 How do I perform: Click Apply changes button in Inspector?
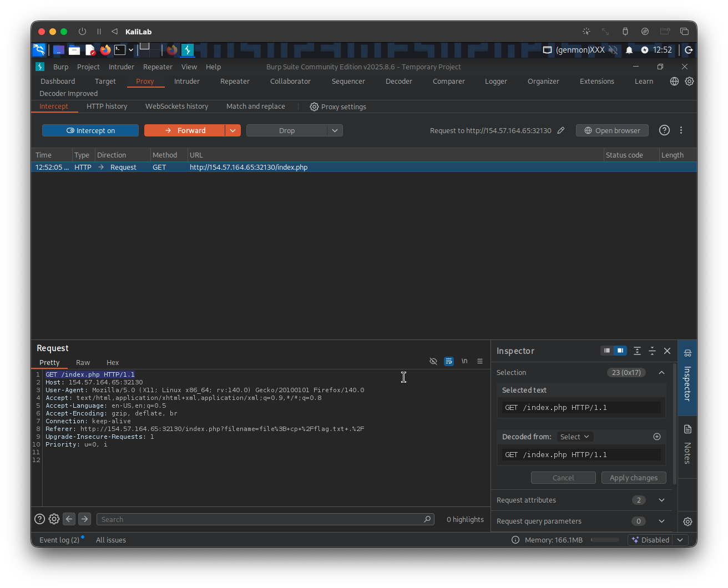[633, 478]
